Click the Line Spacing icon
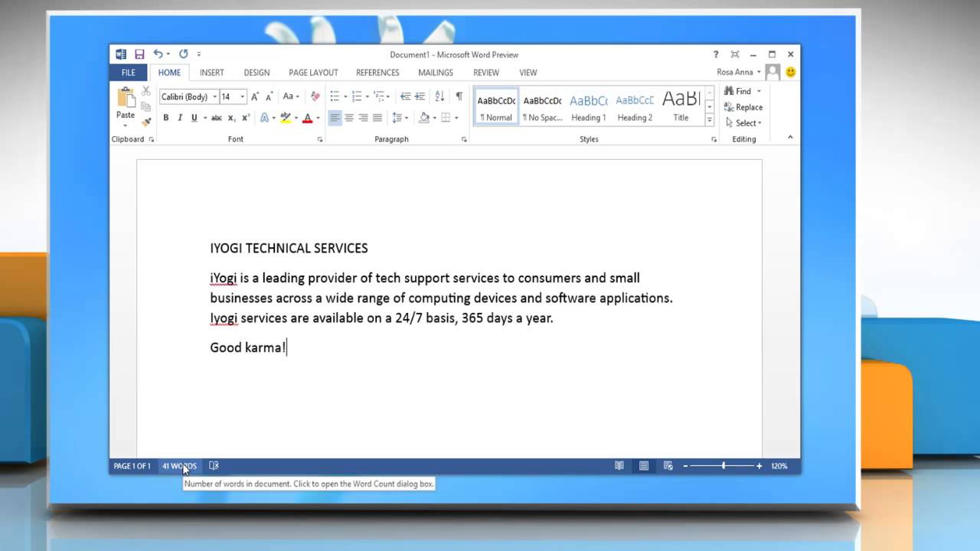 (x=397, y=118)
